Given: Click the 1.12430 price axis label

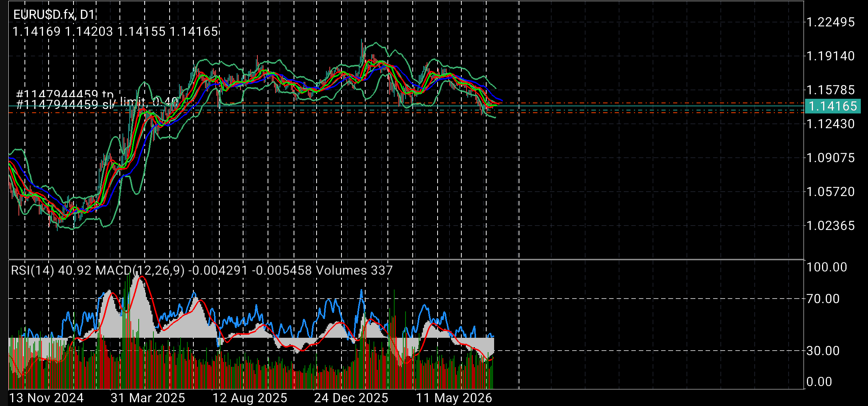Looking at the screenshot, I should (831, 124).
